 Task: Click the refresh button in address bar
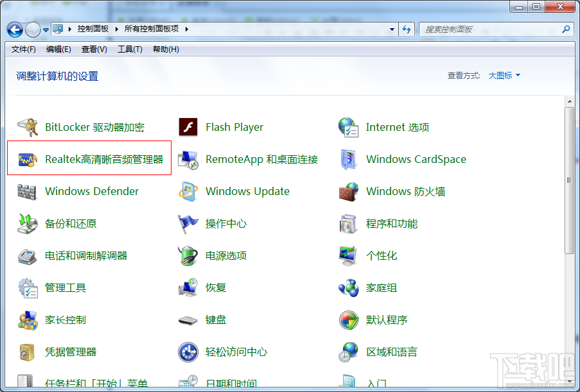tap(407, 30)
